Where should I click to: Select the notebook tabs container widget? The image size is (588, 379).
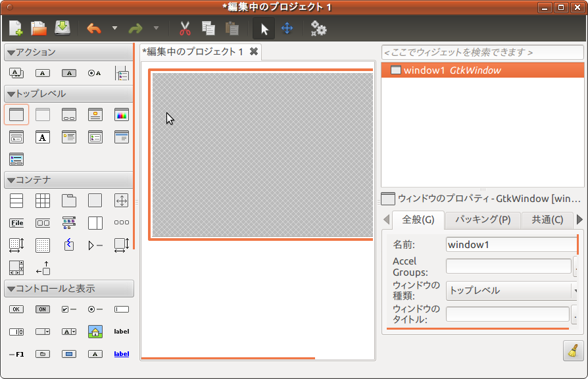(69, 200)
